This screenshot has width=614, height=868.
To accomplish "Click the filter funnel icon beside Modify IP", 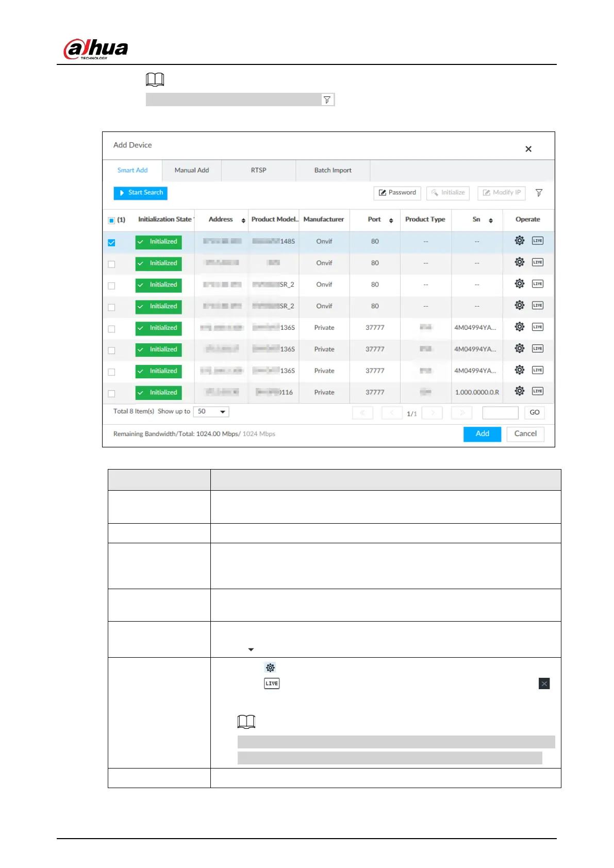I will tap(539, 193).
